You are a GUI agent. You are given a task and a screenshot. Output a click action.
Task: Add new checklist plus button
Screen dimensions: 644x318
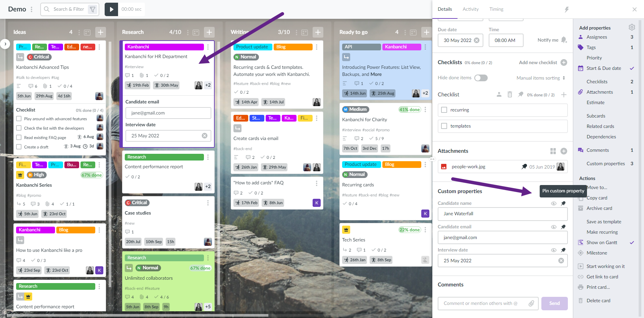564,62
